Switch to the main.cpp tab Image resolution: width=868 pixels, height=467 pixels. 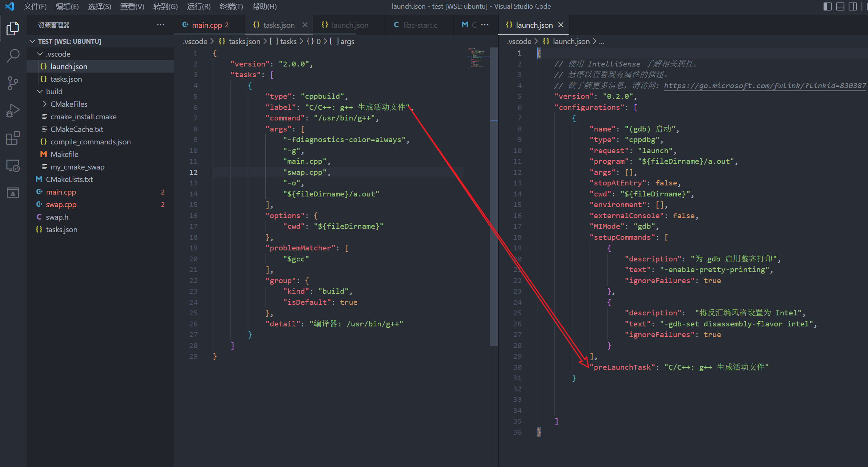pos(207,25)
